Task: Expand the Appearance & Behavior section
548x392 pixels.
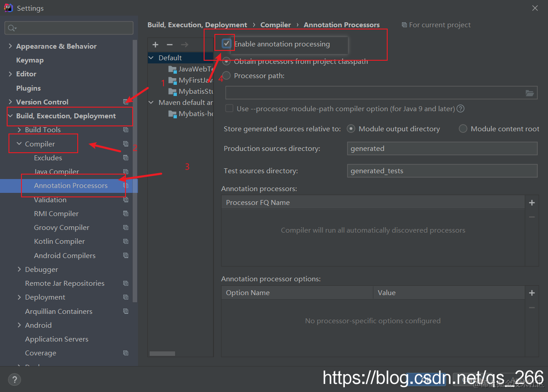Action: 10,46
